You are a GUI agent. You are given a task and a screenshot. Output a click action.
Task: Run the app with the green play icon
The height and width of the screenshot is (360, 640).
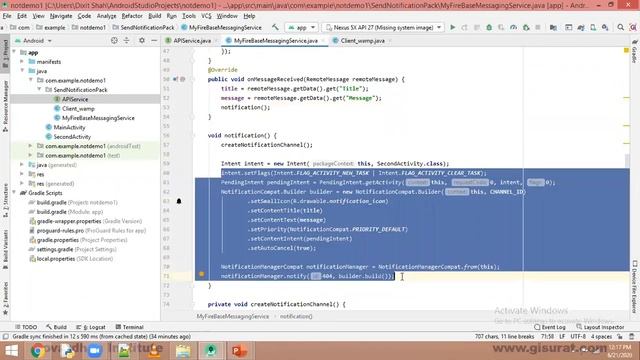click(452, 27)
